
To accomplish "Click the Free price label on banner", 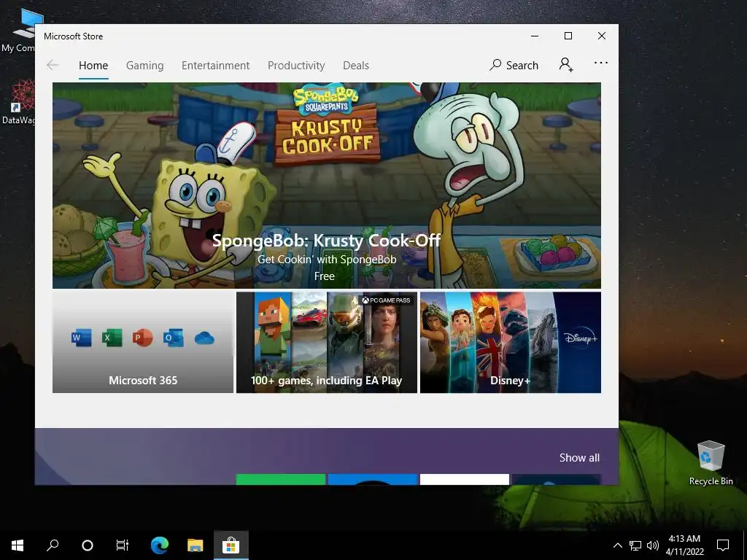I will (x=325, y=276).
